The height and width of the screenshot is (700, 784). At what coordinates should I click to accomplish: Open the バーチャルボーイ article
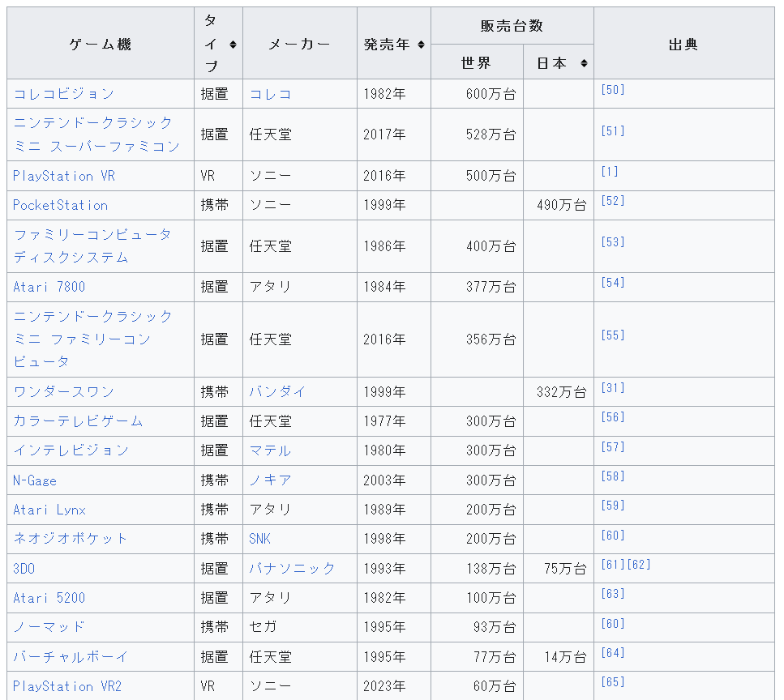[x=71, y=656]
